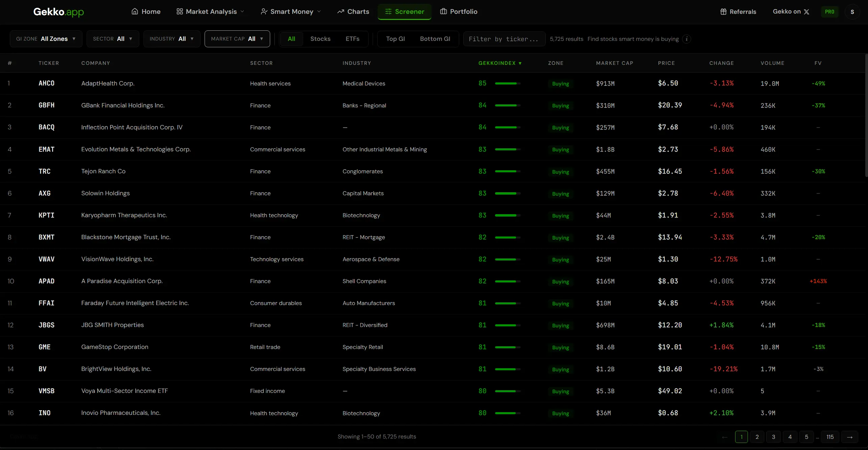868x450 pixels.
Task: Select the ETFs toggle
Action: [x=353, y=39]
